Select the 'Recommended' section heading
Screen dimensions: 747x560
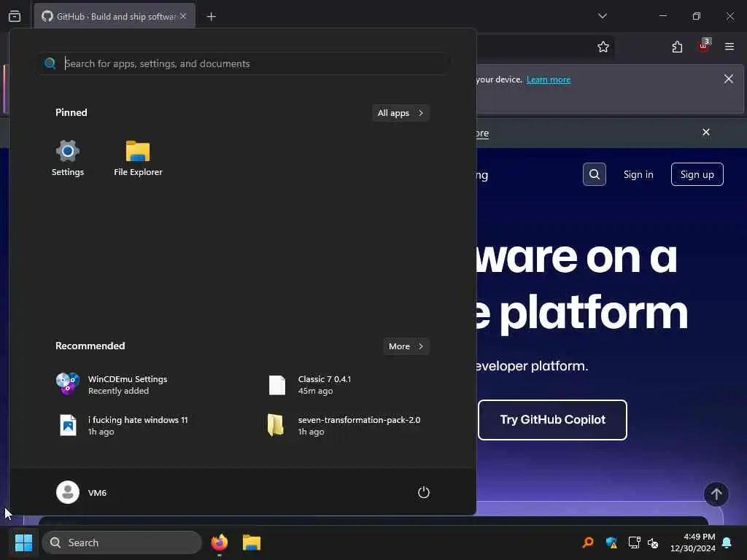click(x=90, y=346)
